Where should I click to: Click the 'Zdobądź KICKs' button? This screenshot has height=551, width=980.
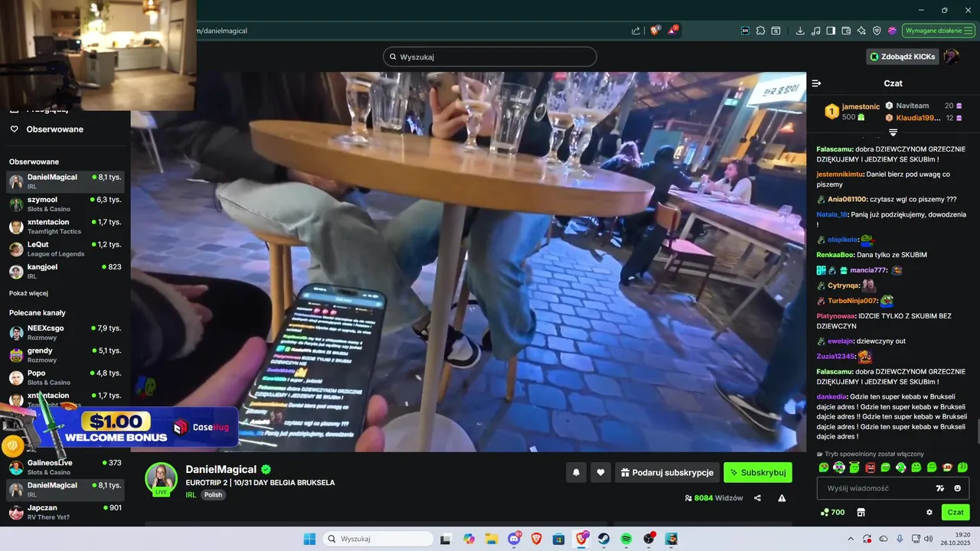coord(903,57)
